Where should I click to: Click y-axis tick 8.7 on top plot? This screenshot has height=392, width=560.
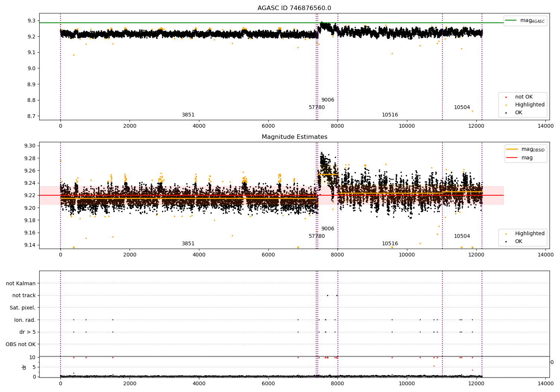pyautogui.click(x=32, y=116)
